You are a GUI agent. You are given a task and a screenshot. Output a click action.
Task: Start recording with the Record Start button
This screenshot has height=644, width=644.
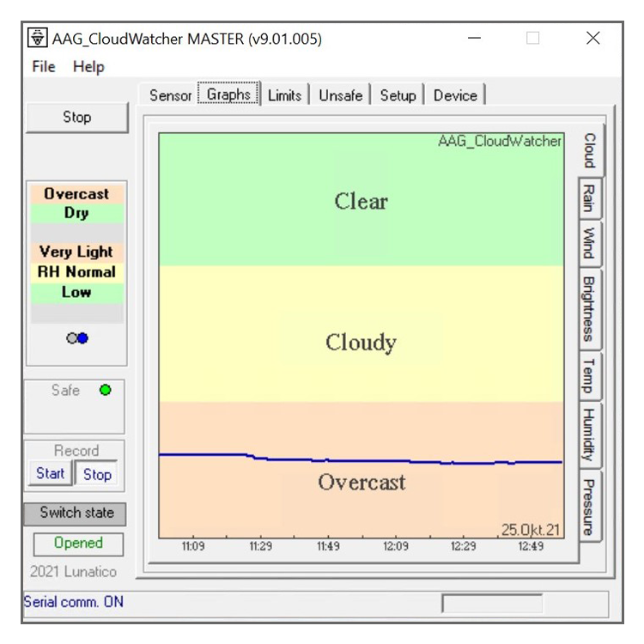click(50, 473)
